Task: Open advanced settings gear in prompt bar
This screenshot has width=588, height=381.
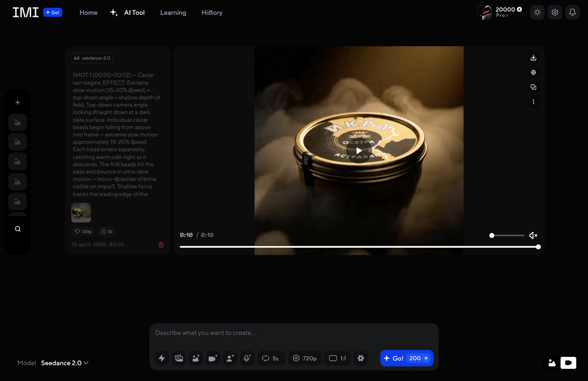Action: pos(361,358)
